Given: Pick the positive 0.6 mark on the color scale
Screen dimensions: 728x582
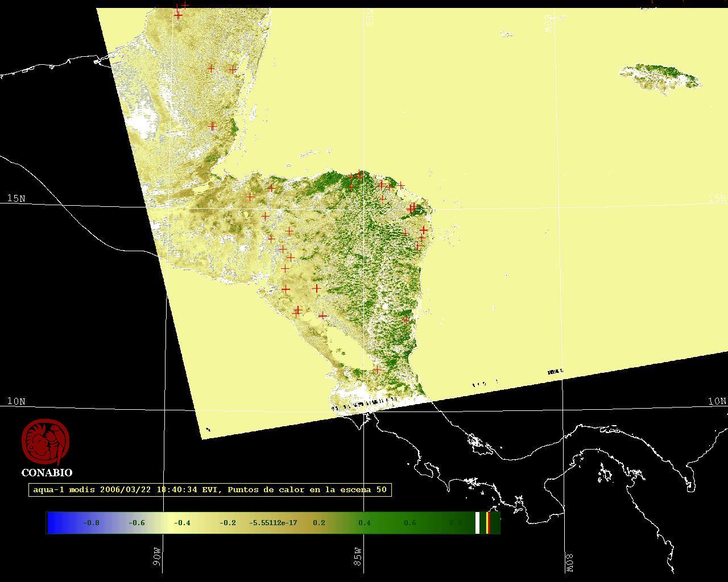Looking at the screenshot, I should click(x=409, y=523).
